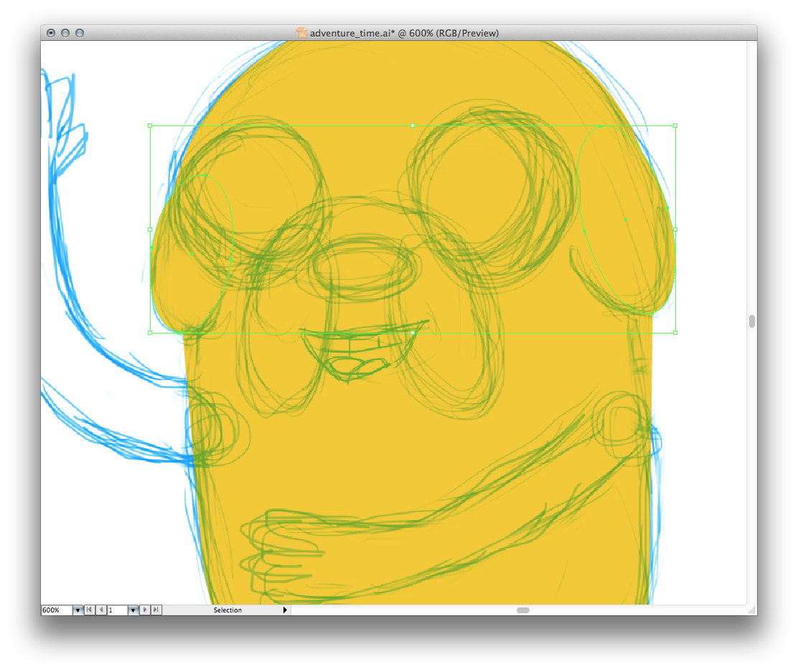Jump to the last artboard
Viewport: 798px width, 672px height.
coord(156,610)
